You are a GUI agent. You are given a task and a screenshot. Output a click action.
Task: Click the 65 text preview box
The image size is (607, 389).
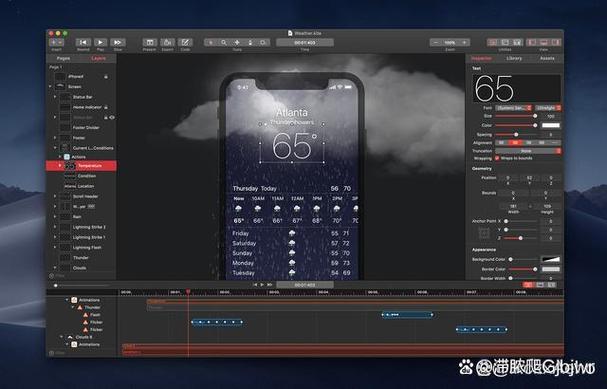click(516, 88)
